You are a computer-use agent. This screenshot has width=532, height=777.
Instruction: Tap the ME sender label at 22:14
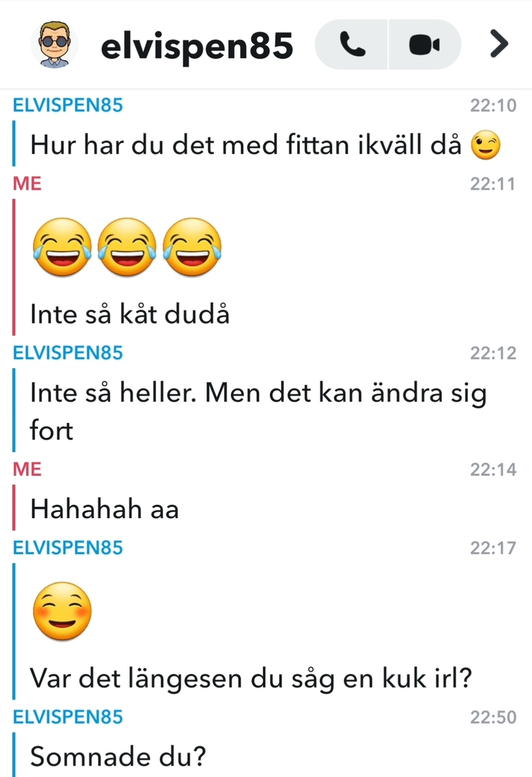pyautogui.click(x=27, y=469)
